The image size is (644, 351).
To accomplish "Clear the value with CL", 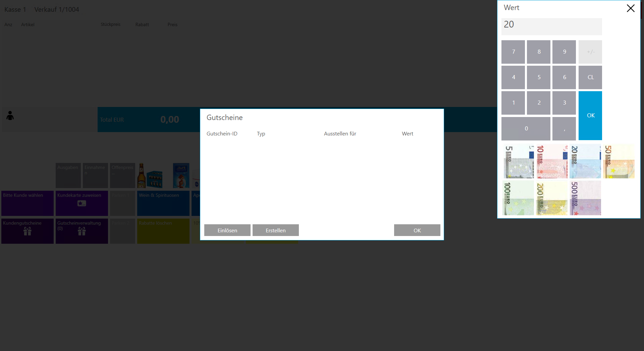I will [x=590, y=77].
